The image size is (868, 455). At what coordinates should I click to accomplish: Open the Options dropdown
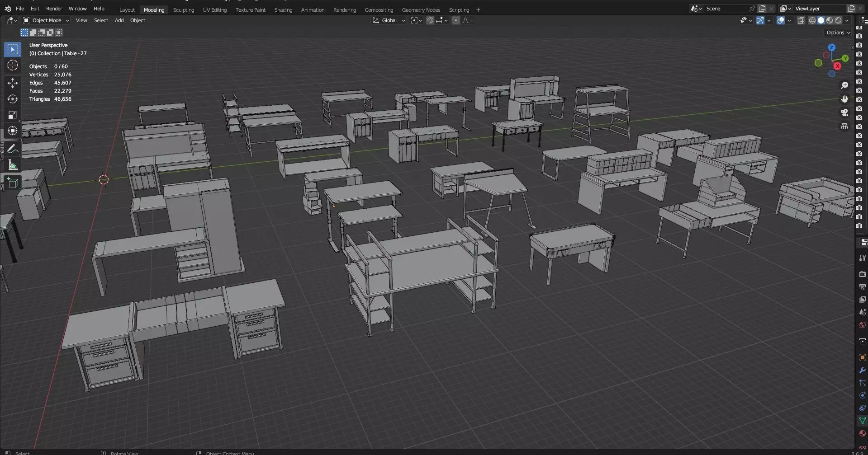point(838,33)
